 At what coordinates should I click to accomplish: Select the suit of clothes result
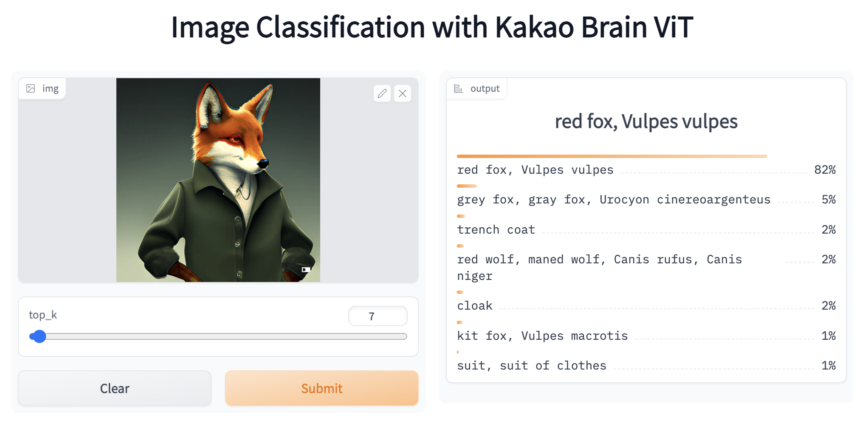(532, 366)
